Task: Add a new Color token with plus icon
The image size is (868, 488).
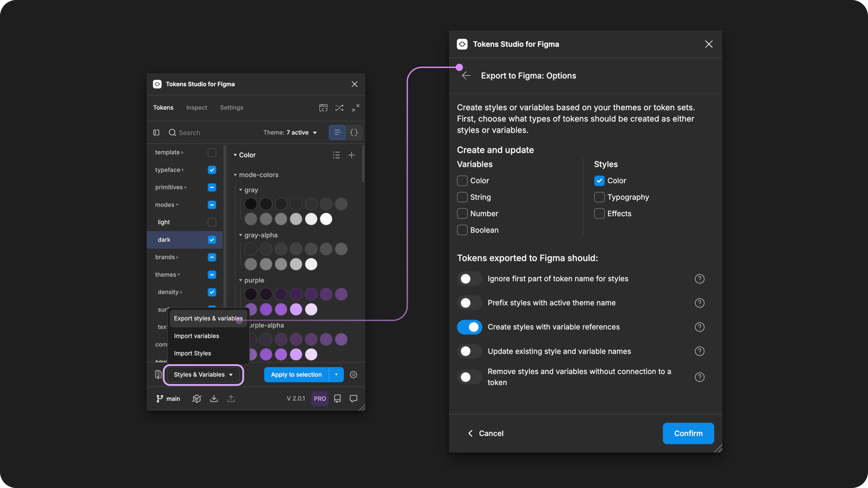Action: 351,155
